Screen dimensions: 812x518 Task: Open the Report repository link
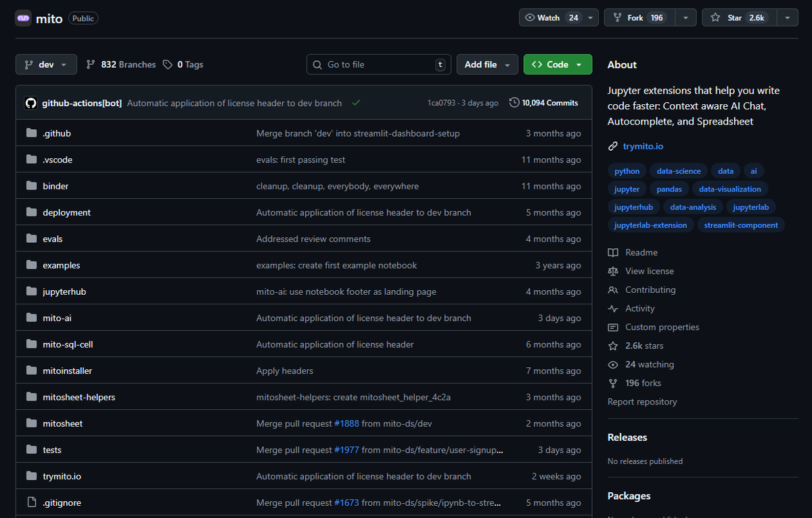coord(642,402)
